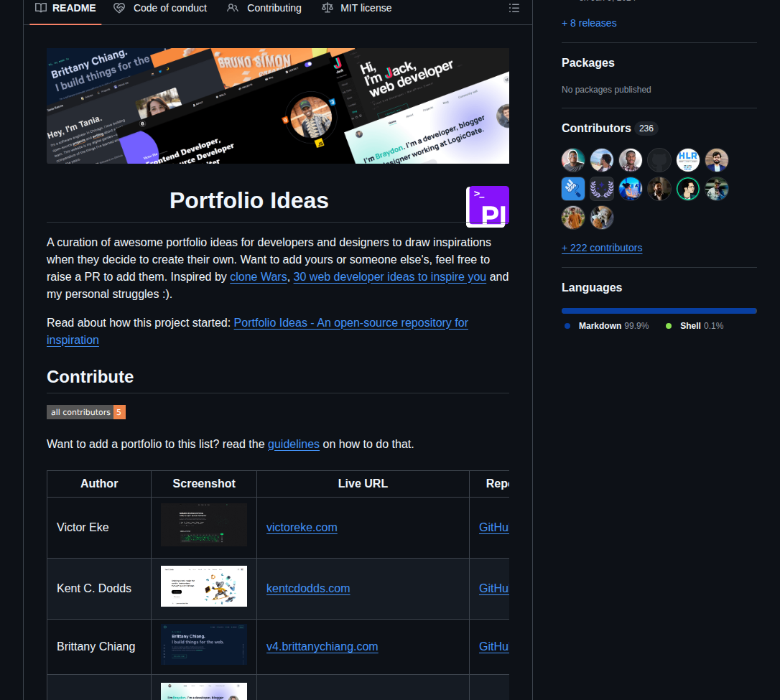Image resolution: width=780 pixels, height=700 pixels.
Task: Click the 'Live URL' column header
Action: tap(363, 484)
